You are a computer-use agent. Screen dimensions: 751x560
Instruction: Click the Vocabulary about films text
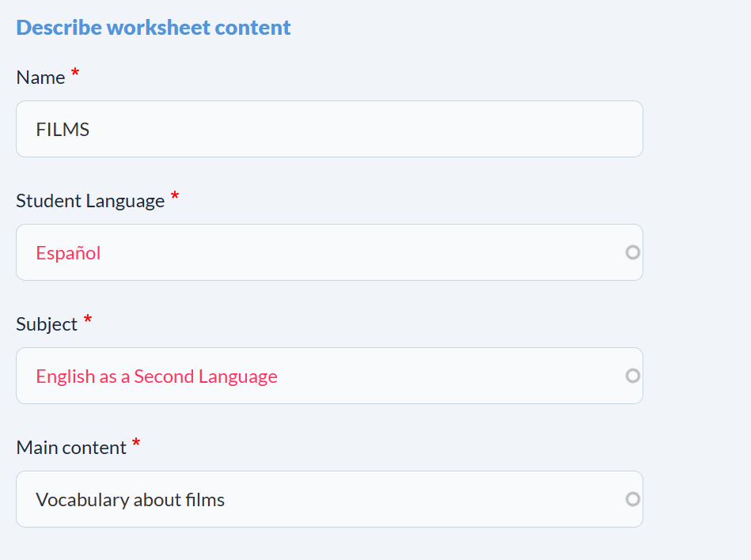[130, 500]
